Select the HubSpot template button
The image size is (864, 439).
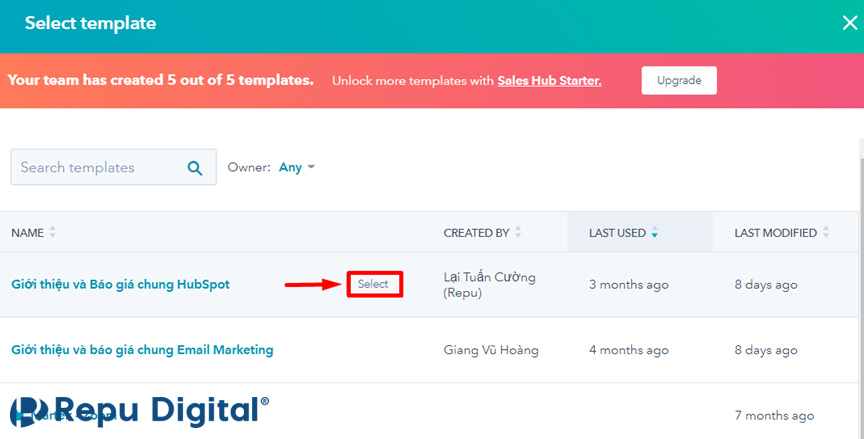(374, 284)
